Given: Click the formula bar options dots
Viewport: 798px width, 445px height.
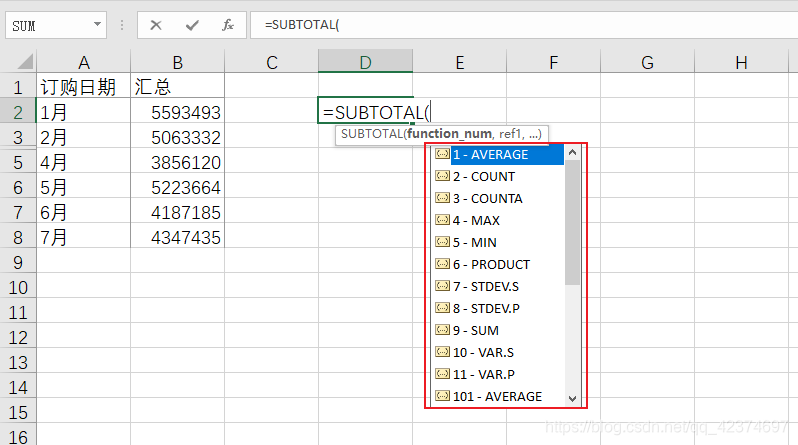Looking at the screenshot, I should coord(122,25).
